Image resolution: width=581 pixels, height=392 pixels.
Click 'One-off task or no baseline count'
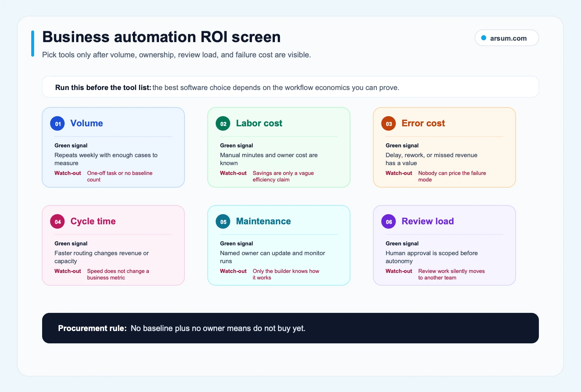(120, 176)
